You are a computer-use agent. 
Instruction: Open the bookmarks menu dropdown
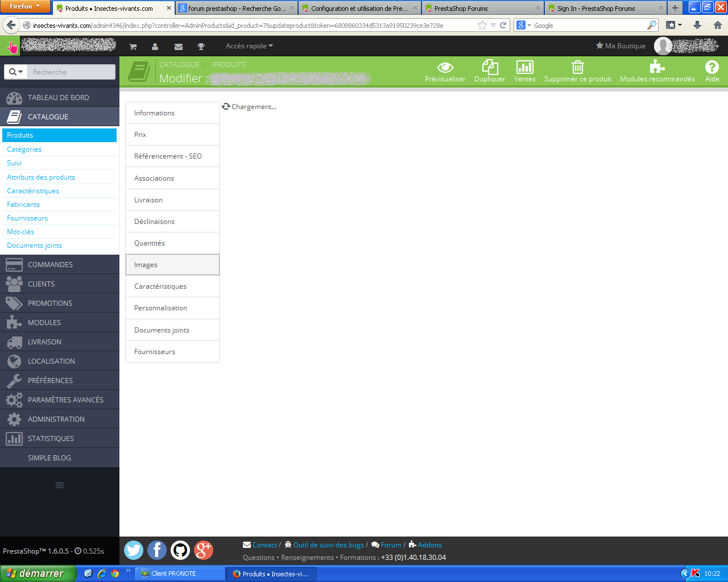pyautogui.click(x=674, y=25)
